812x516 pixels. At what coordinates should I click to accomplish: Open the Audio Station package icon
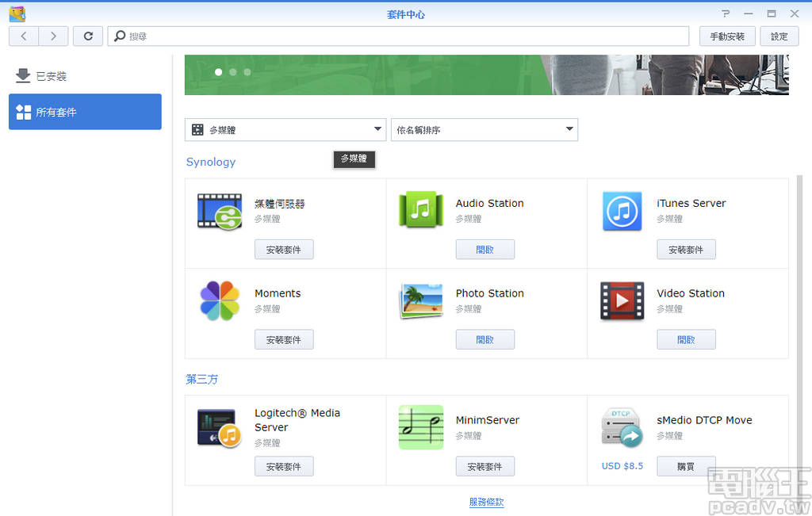coord(420,212)
